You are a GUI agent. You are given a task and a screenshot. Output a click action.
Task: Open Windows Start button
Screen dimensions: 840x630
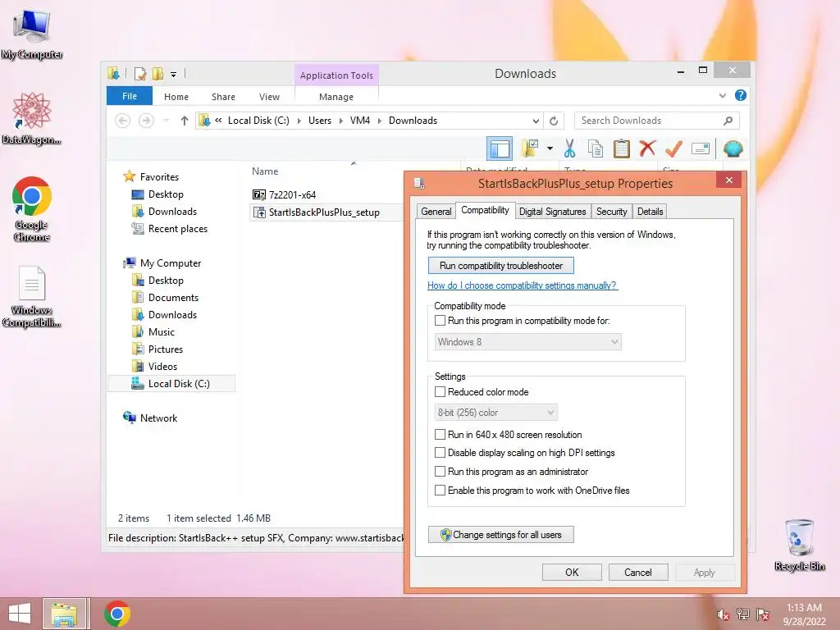point(20,614)
